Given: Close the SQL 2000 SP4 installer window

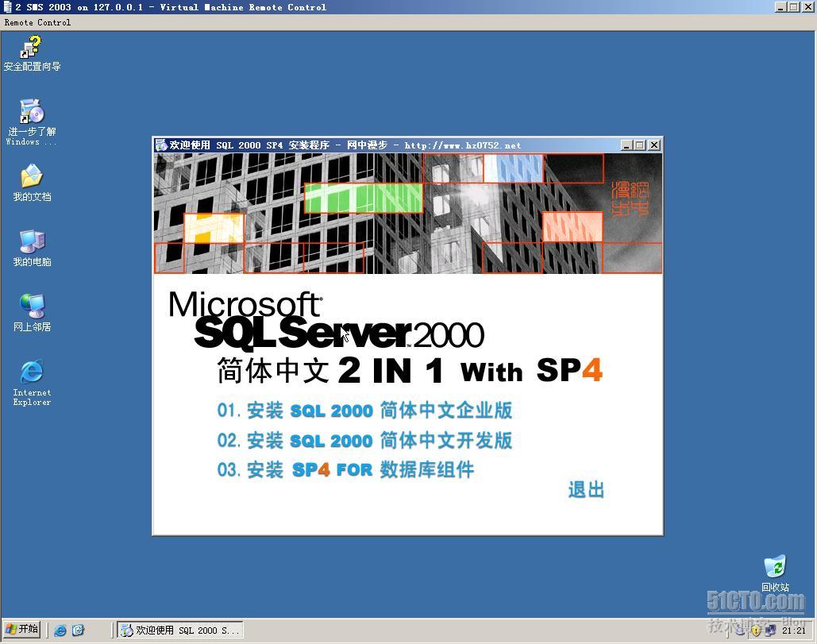Looking at the screenshot, I should (654, 145).
